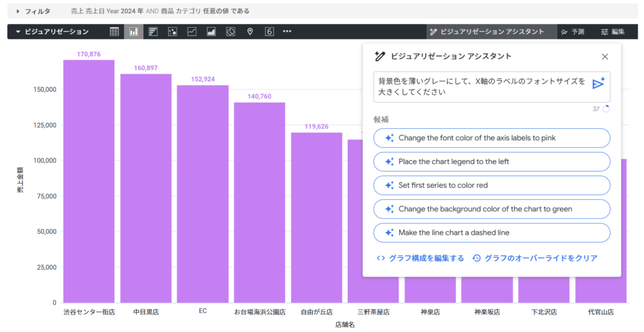Click value label 170,876
644x332 pixels.
(89, 54)
